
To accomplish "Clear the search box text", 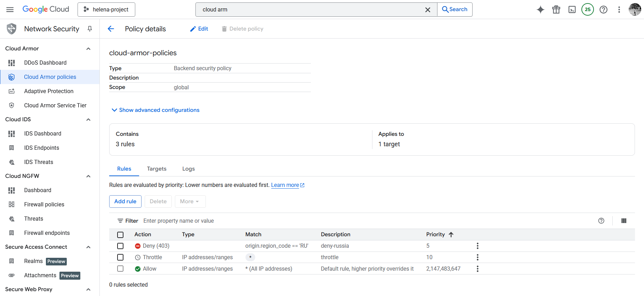I will (x=428, y=10).
